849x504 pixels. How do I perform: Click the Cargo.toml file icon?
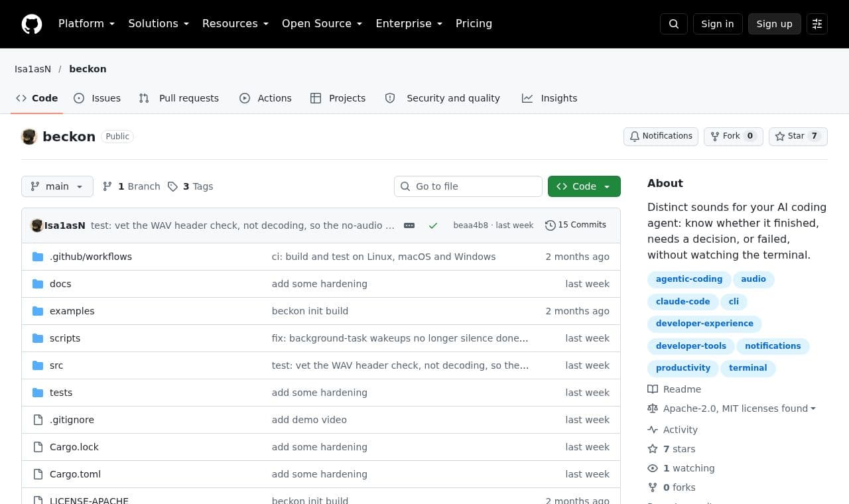(x=38, y=474)
